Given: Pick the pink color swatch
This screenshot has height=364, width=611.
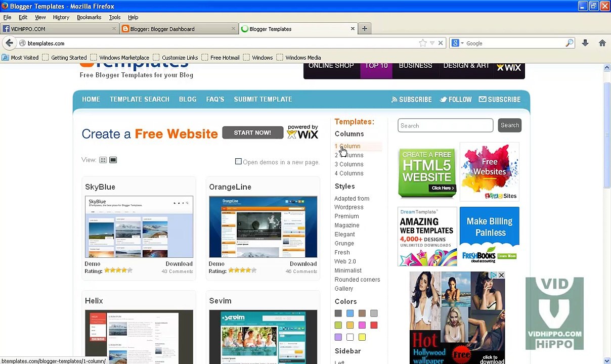Looking at the screenshot, I should pyautogui.click(x=362, y=325).
